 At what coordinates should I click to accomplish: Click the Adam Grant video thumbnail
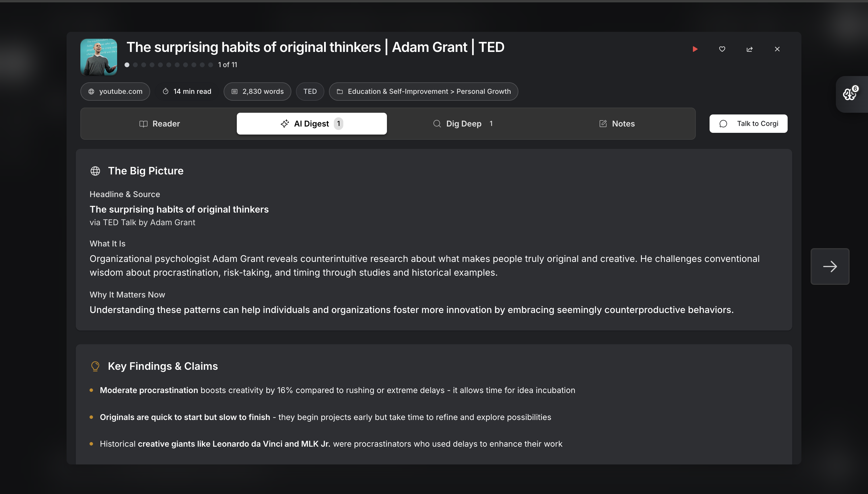[x=99, y=57]
